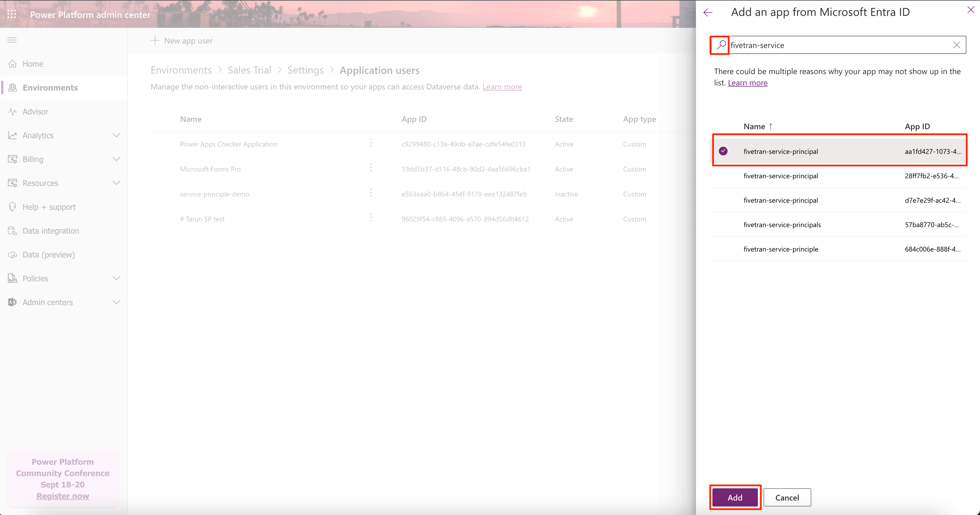Click the Admin centers icon
The height and width of the screenshot is (515, 980).
pos(12,302)
